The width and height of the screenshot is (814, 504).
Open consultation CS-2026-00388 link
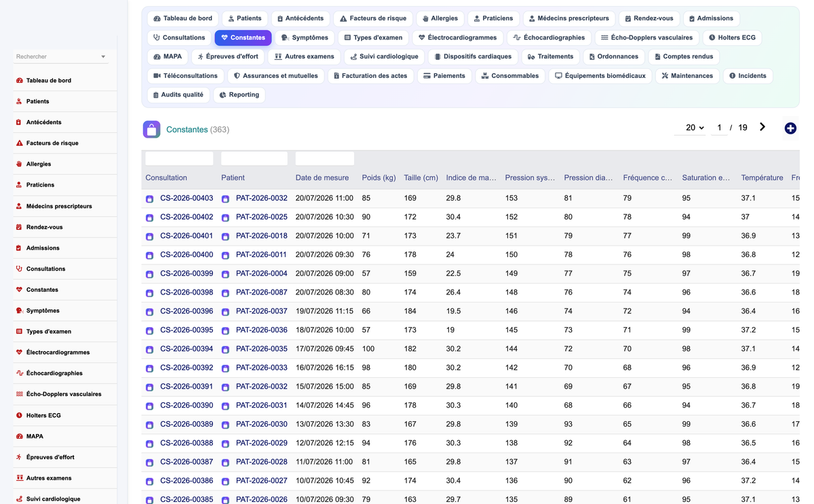pyautogui.click(x=187, y=443)
